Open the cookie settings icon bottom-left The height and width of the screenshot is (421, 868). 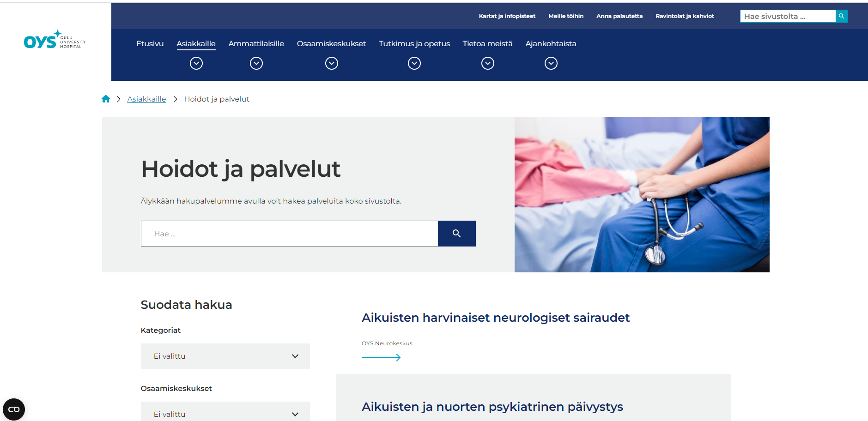point(13,409)
